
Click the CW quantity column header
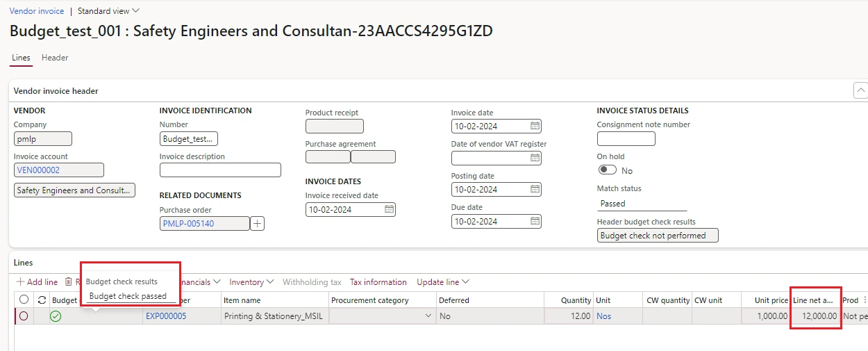click(x=668, y=300)
